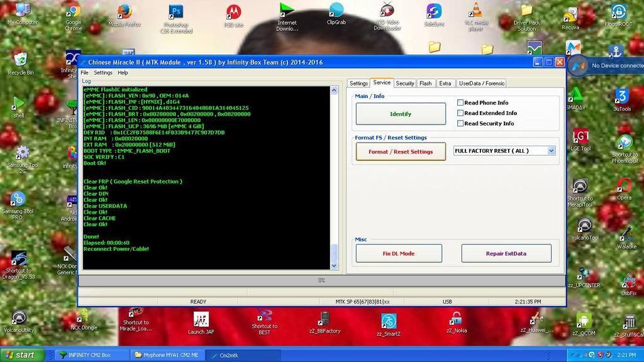This screenshot has height=362, width=644.
Task: Click Format / Reset Settings button
Action: coord(401,151)
